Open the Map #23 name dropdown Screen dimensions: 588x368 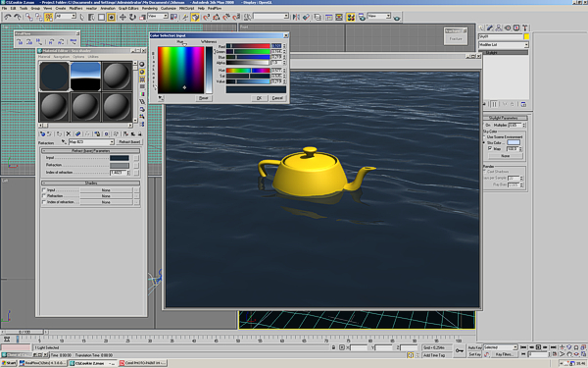click(x=91, y=142)
